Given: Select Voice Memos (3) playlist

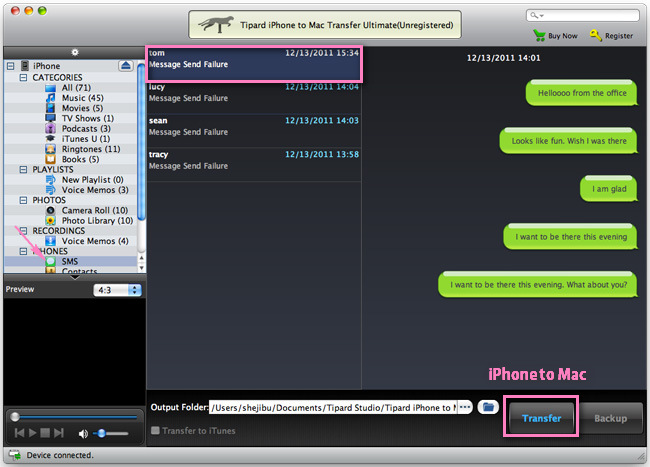Looking at the screenshot, I should point(95,190).
